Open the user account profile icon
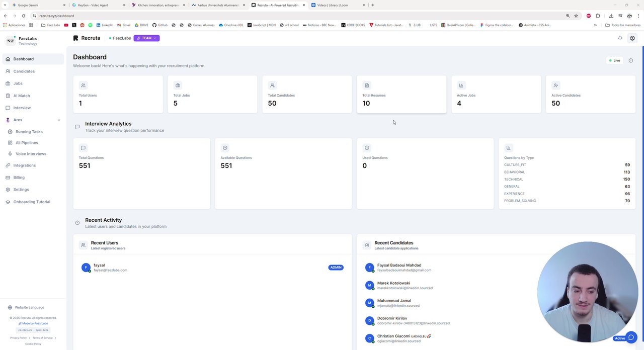Viewport: 644px width, 350px height. click(632, 38)
